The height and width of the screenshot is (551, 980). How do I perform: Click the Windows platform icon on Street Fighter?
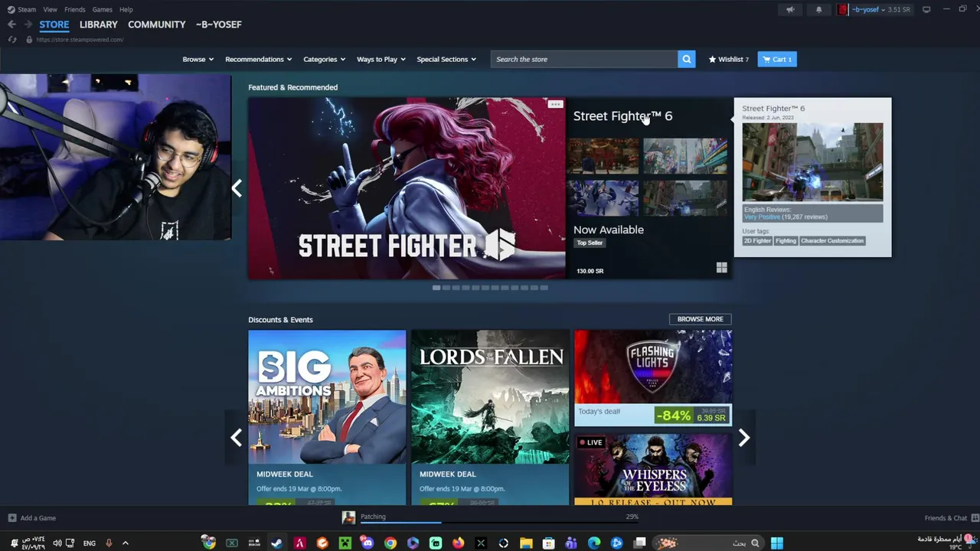point(721,267)
